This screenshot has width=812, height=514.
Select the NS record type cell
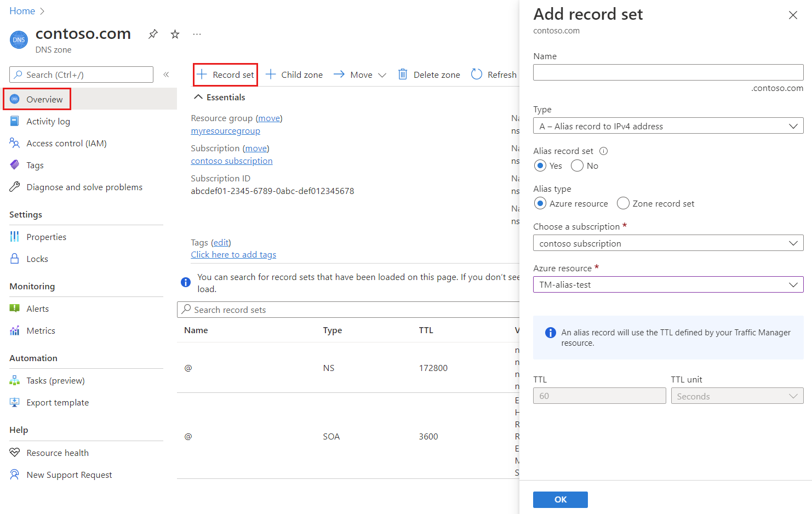(x=329, y=368)
